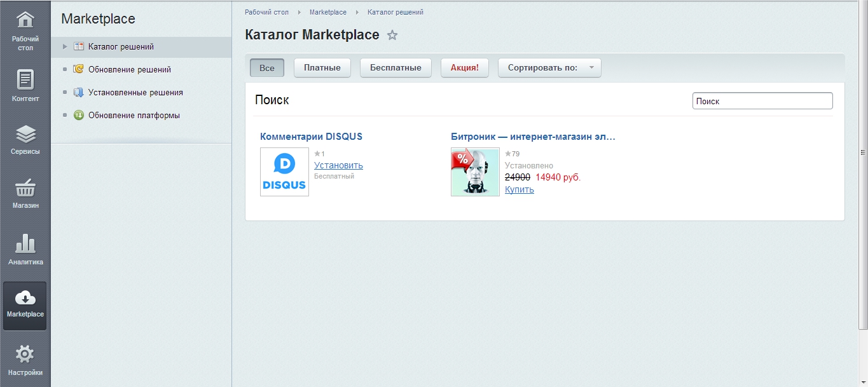Click Установить link for Комментарии DISQUS
868x387 pixels.
pyautogui.click(x=338, y=165)
